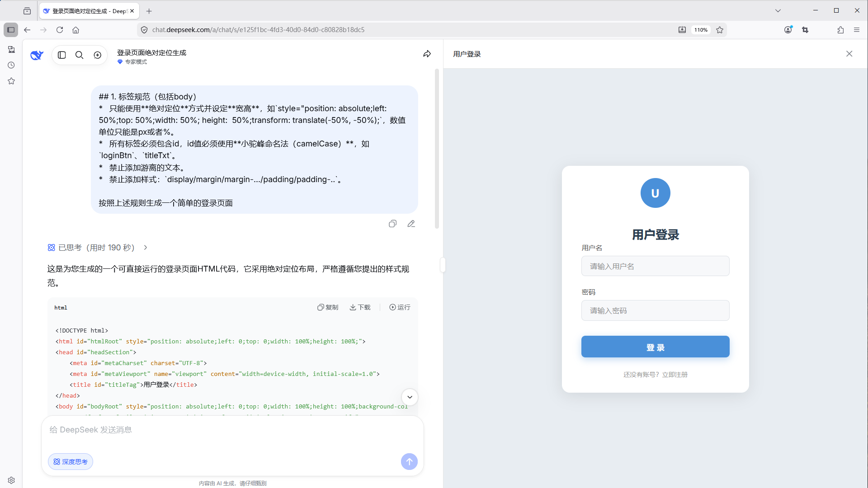Viewport: 868px width, 488px height.
Task: Click the html language label of code block
Action: [x=61, y=308]
